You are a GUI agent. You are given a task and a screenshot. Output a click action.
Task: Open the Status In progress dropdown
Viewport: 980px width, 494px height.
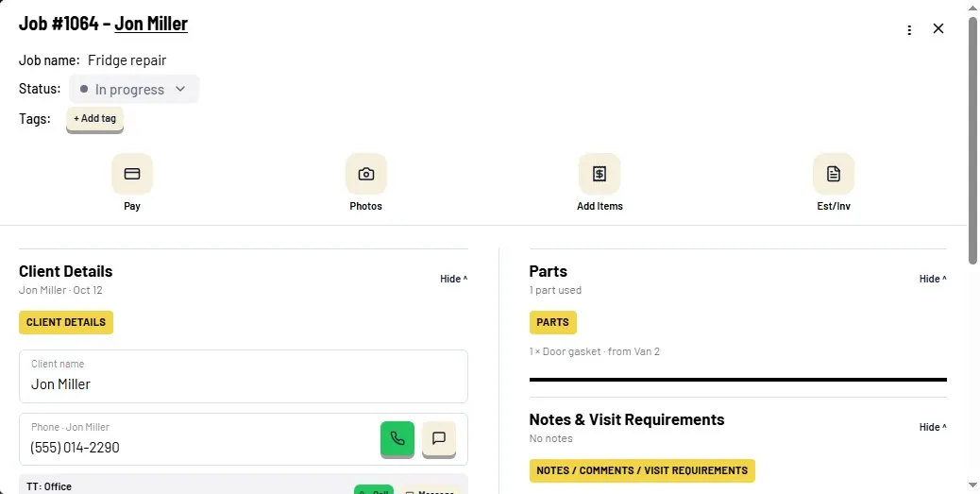(x=134, y=89)
